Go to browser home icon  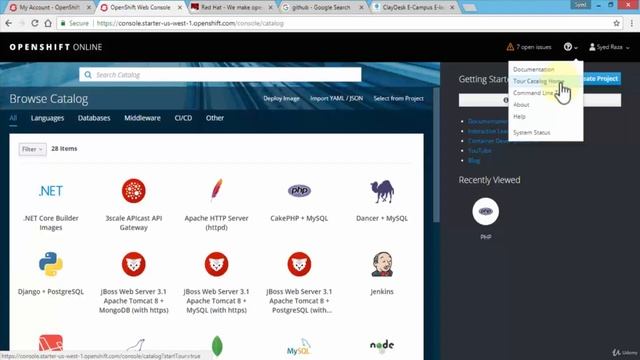(x=48, y=23)
